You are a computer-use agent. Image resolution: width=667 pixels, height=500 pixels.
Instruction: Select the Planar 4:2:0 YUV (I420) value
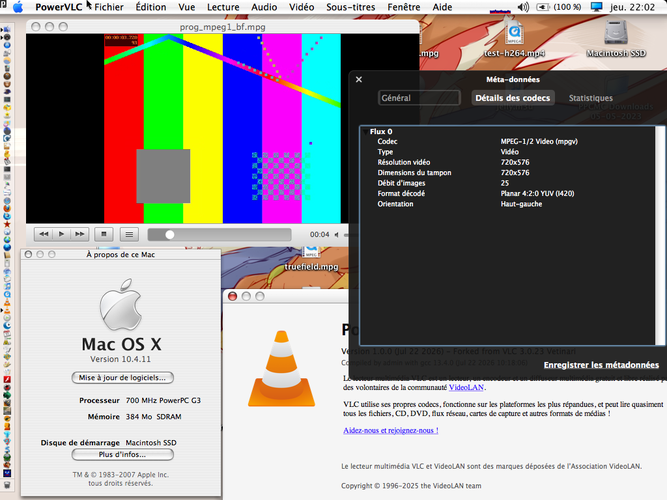pyautogui.click(x=537, y=194)
